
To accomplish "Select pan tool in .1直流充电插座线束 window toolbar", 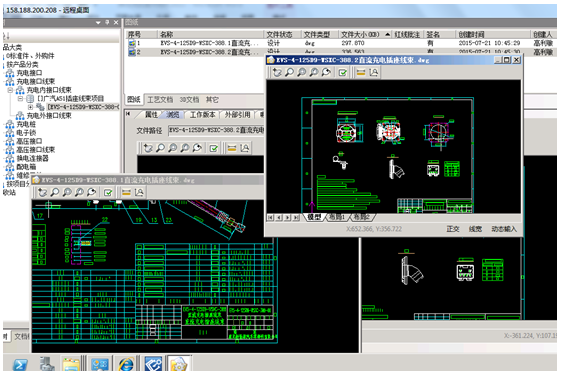I will coord(43,193).
